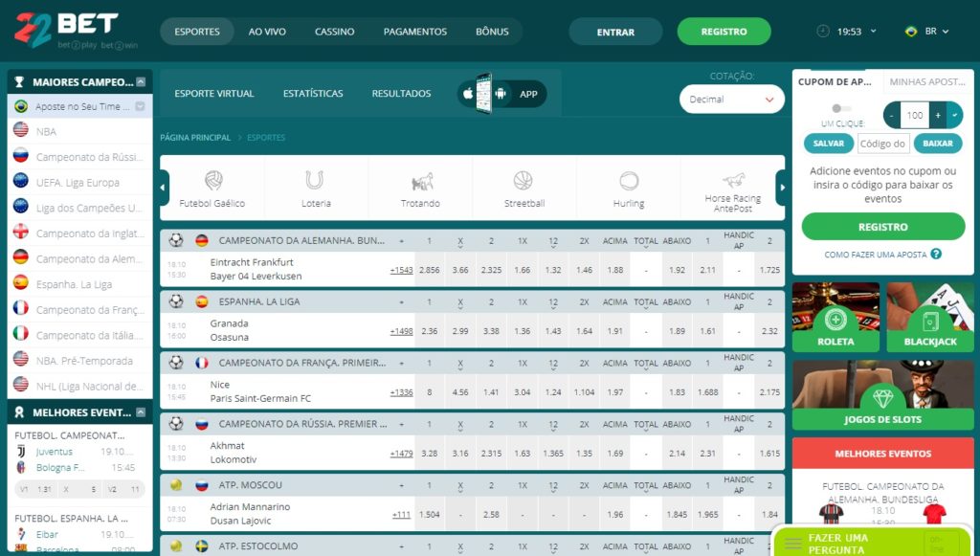
Task: Bet on Eintracht Frankfurt win at 2.856
Action: click(430, 270)
